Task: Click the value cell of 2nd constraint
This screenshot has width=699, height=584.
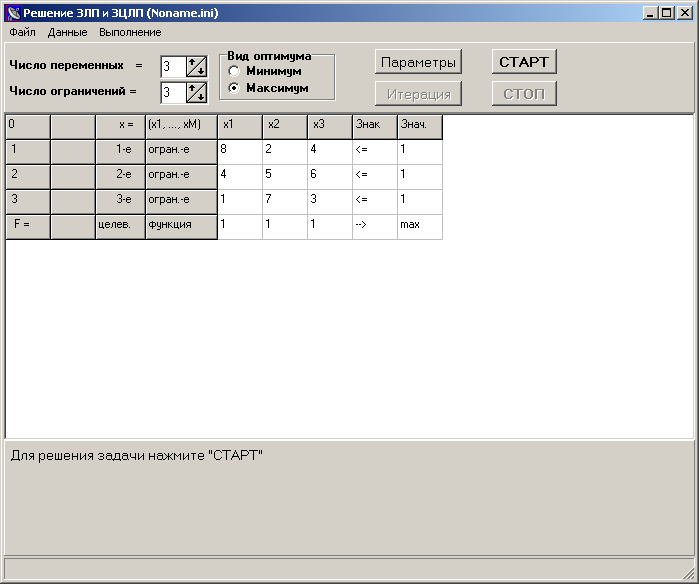Action: pyautogui.click(x=420, y=177)
